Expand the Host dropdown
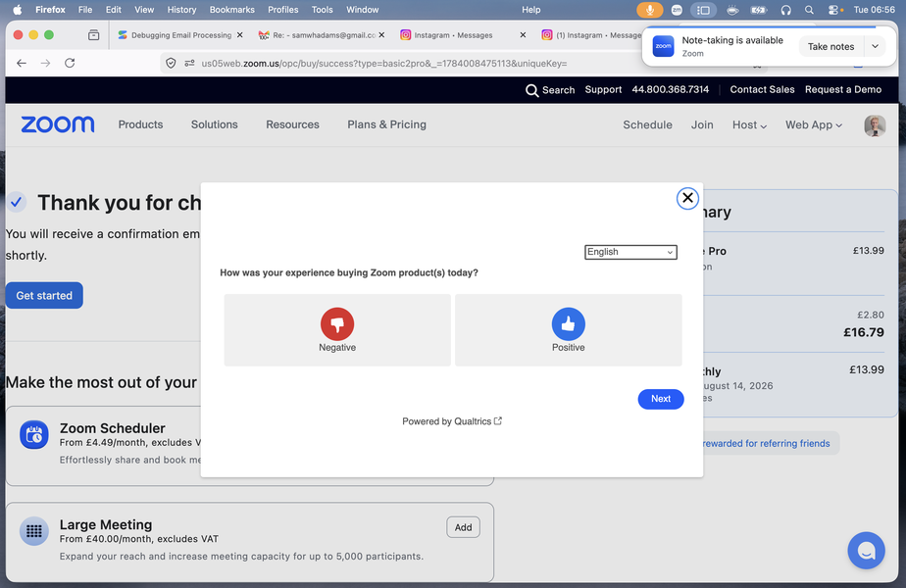 click(749, 124)
